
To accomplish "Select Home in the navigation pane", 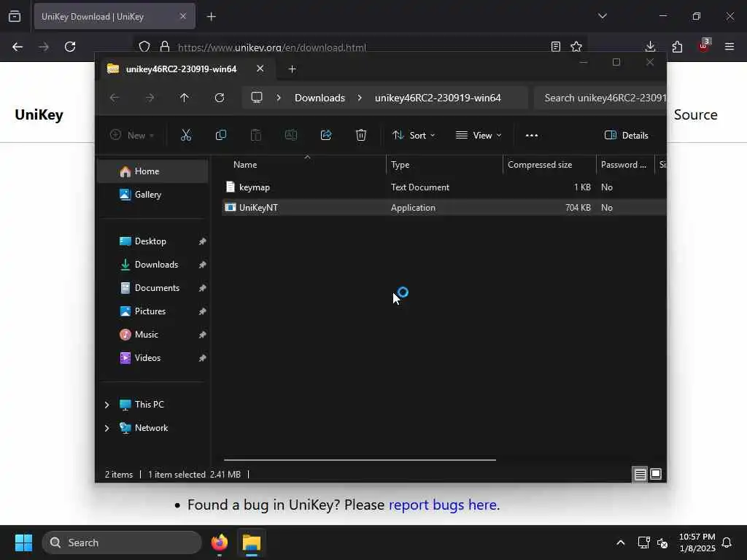I will tap(152, 171).
